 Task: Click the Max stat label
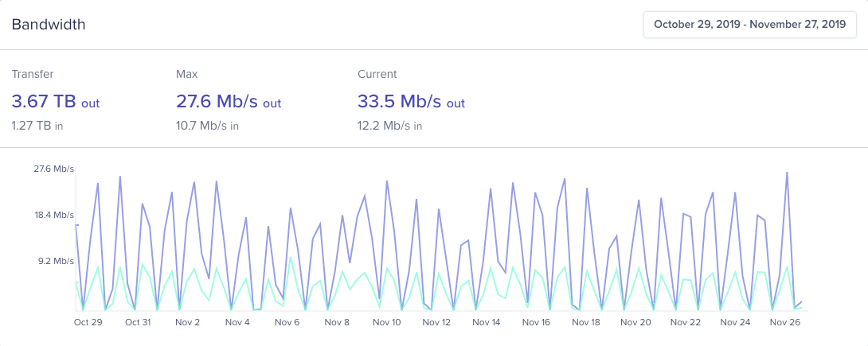click(x=186, y=74)
